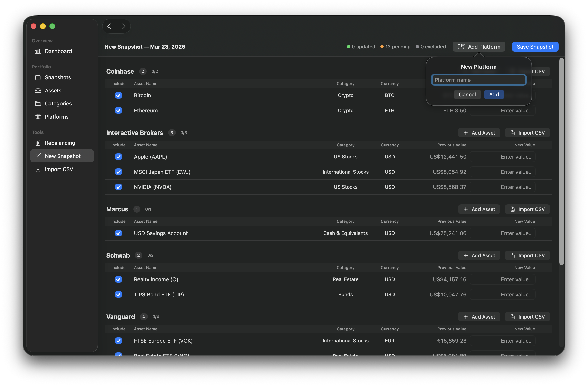Click the new value field for Apple (AAPL)
Viewport: 588px width, 386px height.
(x=503, y=157)
